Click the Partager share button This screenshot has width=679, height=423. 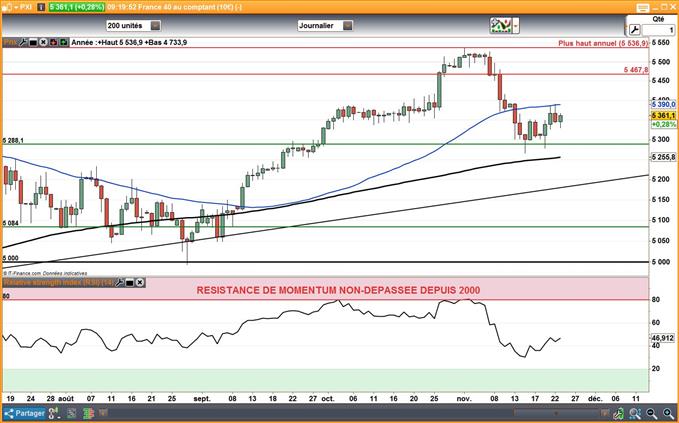24,413
